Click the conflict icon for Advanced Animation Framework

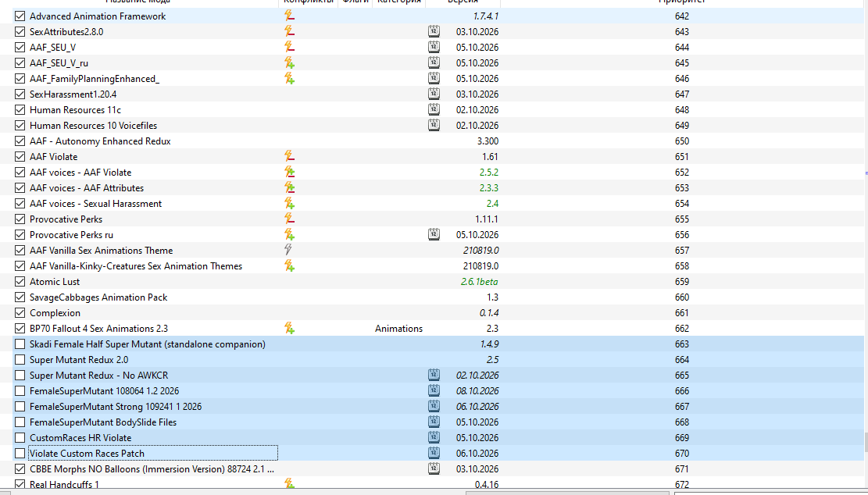tap(289, 16)
